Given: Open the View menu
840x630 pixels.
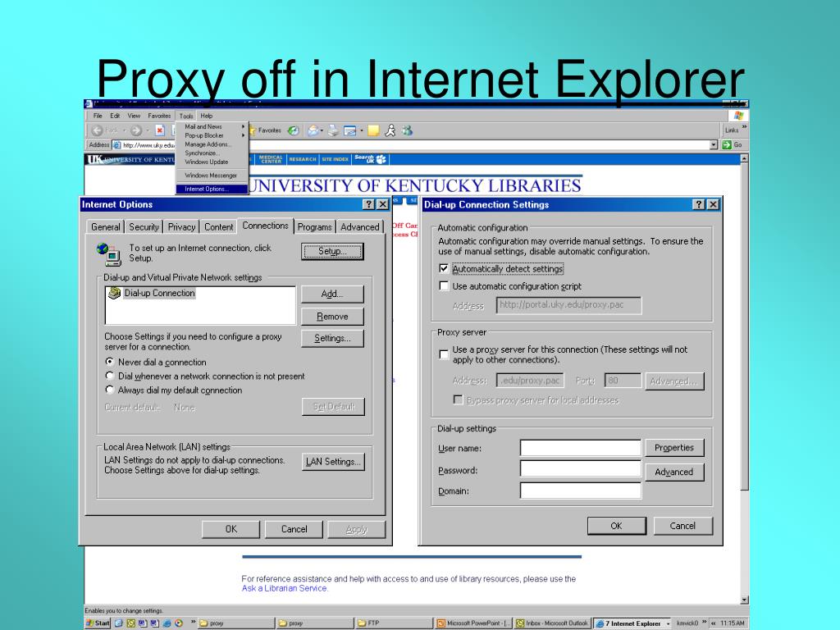Looking at the screenshot, I should point(134,116).
